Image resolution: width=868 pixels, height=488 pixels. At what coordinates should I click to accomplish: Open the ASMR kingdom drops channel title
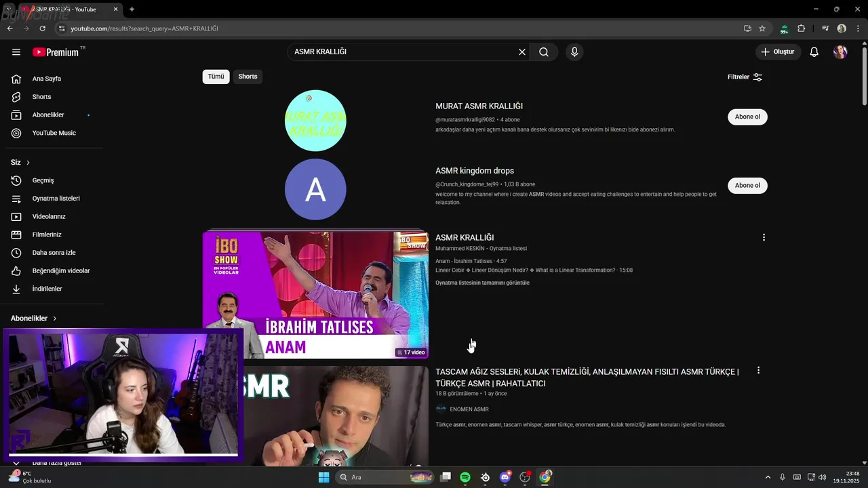coord(475,171)
